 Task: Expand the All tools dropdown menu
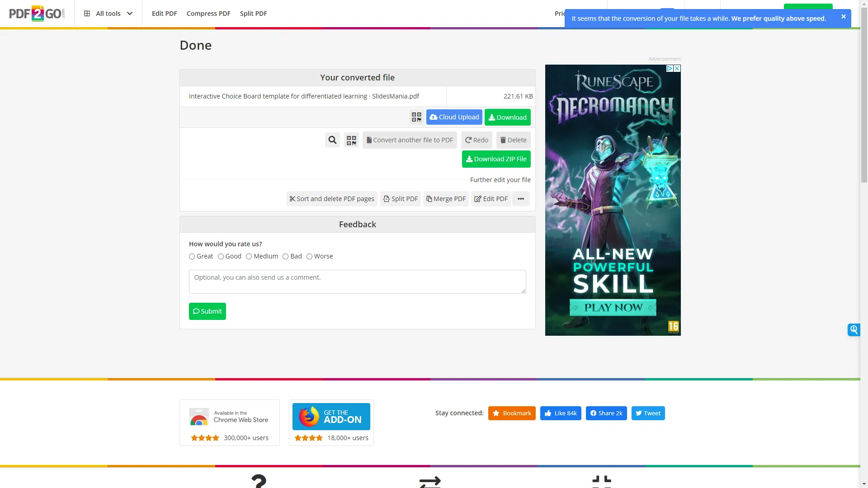coord(108,13)
